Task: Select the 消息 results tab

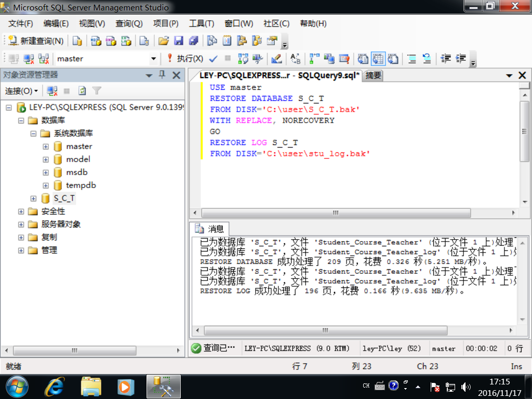Action: [209, 229]
